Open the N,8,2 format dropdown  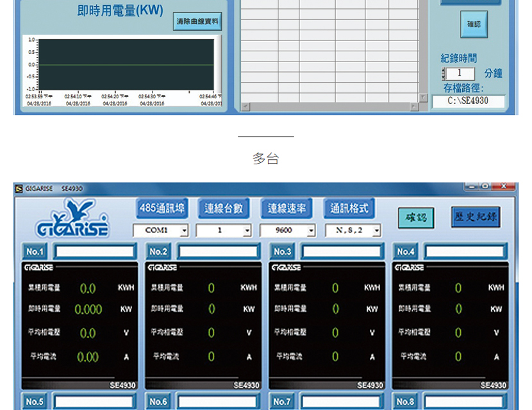(x=376, y=230)
